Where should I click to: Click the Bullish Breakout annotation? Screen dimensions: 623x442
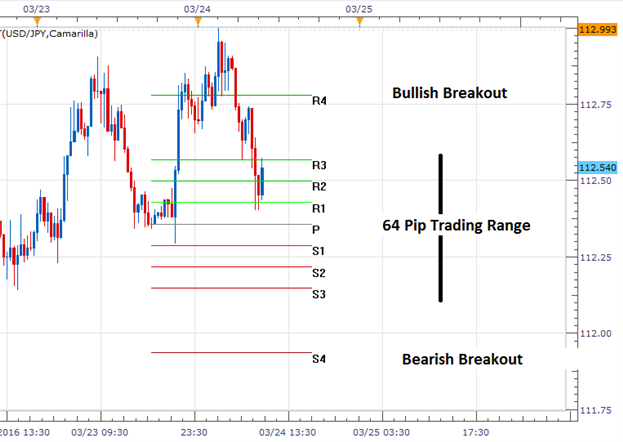[x=449, y=93]
